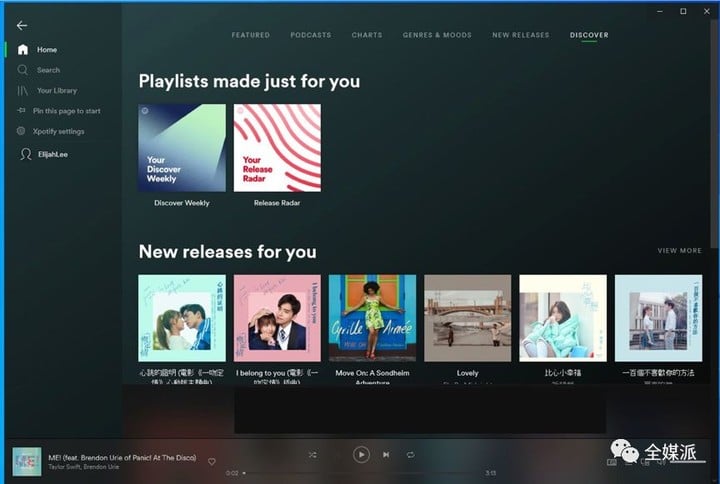Open the Featured tab
The height and width of the screenshot is (484, 720).
[251, 35]
